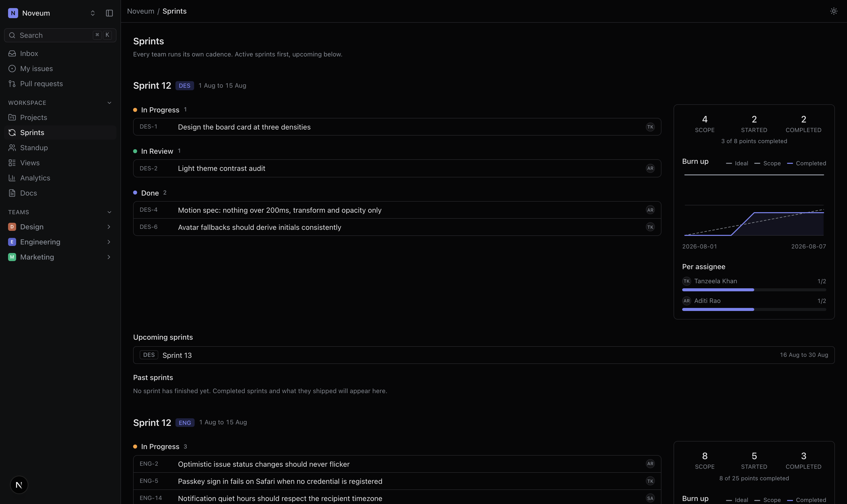Open the Projects menu item
847x504 pixels.
(60, 117)
